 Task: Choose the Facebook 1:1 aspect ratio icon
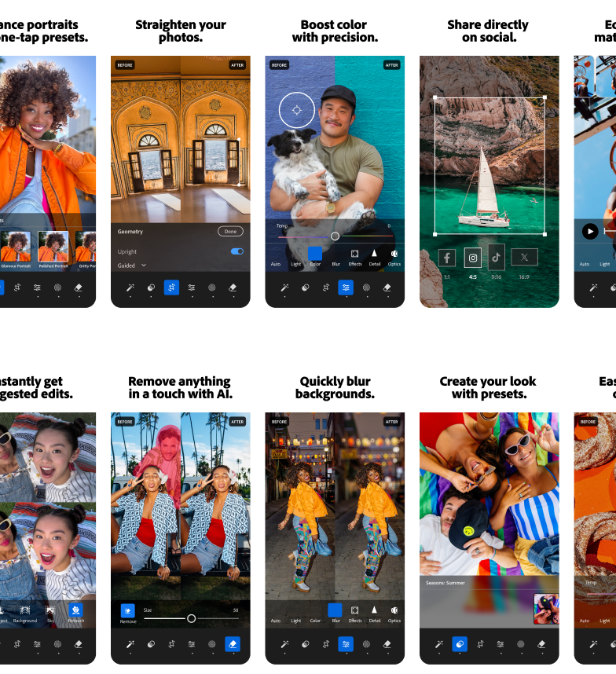pyautogui.click(x=446, y=257)
